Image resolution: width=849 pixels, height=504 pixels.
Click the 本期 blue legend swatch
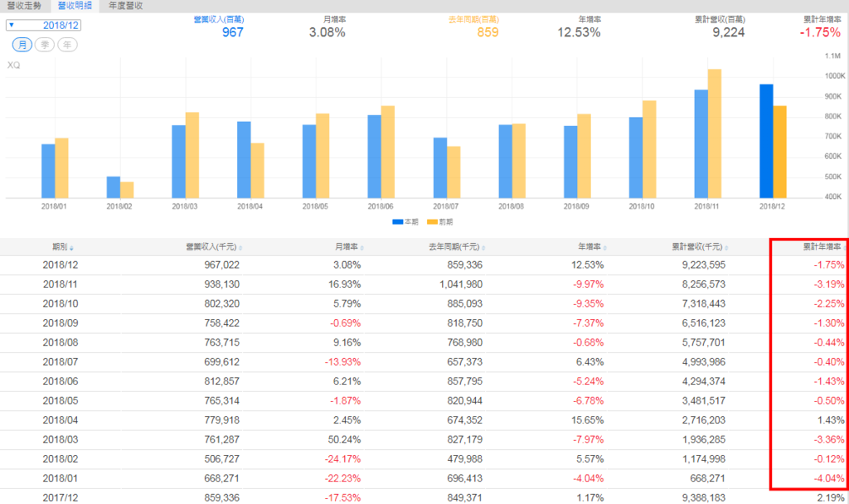click(397, 222)
